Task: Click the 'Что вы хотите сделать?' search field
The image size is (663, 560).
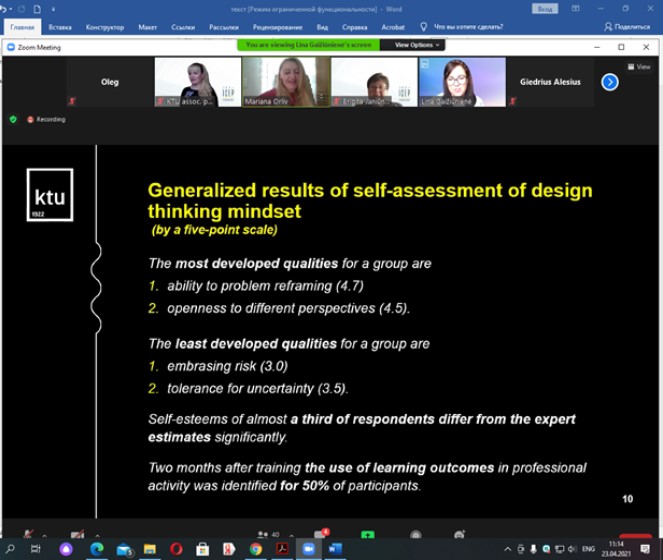Action: (460, 27)
